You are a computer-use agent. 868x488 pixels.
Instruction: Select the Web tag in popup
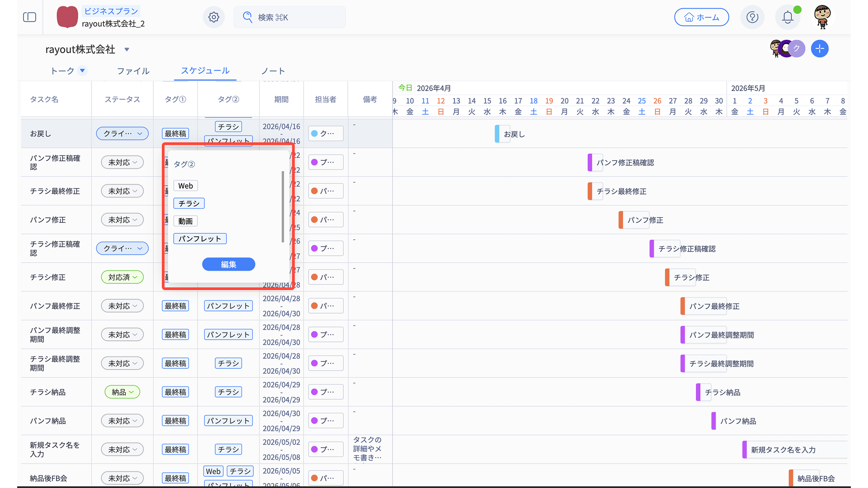(x=185, y=186)
